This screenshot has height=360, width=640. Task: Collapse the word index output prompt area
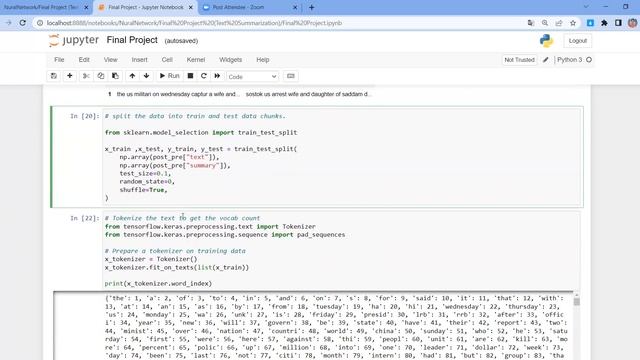[78, 326]
